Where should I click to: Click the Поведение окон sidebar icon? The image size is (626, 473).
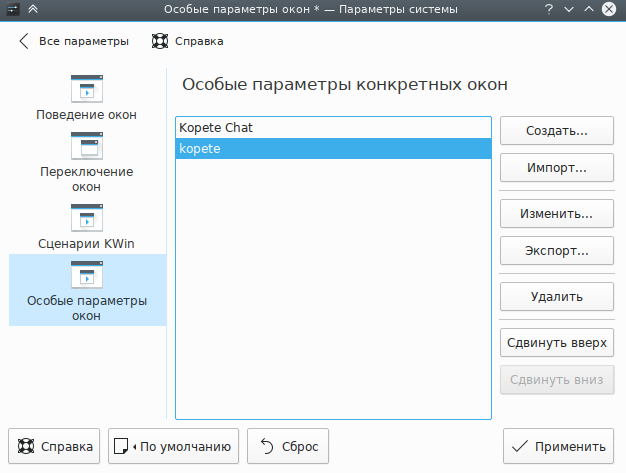[x=86, y=88]
